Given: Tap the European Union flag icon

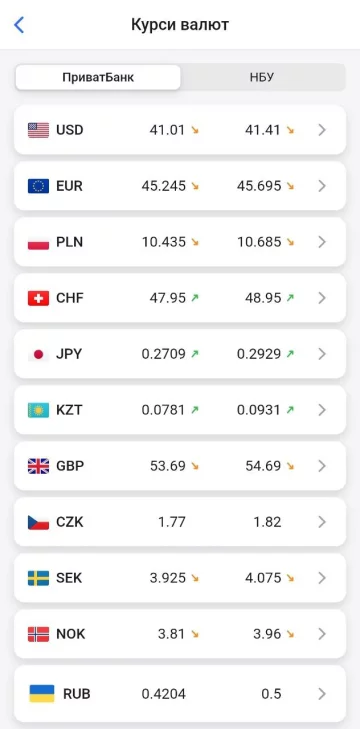Looking at the screenshot, I should pyautogui.click(x=38, y=186).
